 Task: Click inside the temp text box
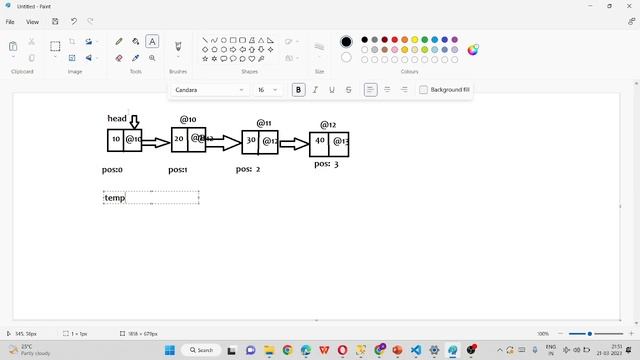(x=151, y=198)
